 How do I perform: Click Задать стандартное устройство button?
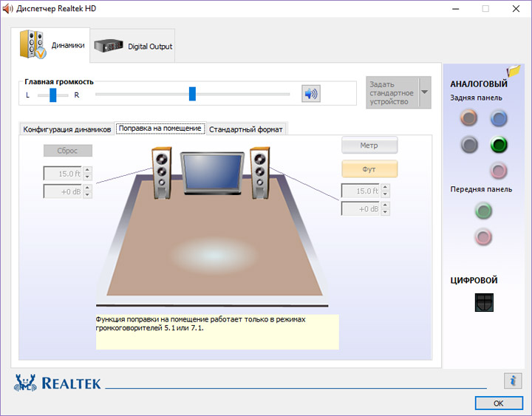392,92
